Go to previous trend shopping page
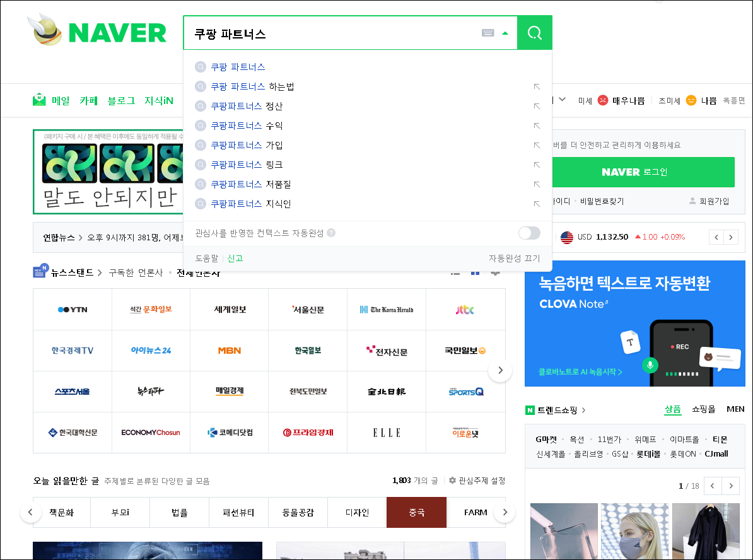The width and height of the screenshot is (753, 560). coord(713,486)
